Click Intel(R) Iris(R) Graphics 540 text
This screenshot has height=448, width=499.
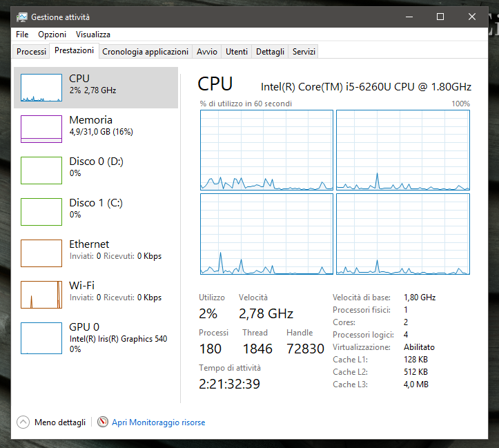[118, 339]
